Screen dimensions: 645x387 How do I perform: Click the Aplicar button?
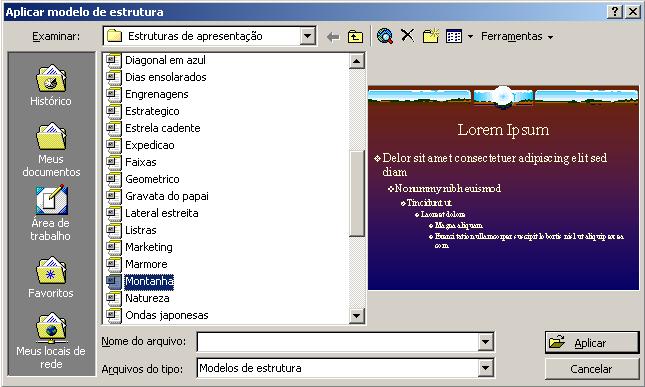tap(592, 343)
